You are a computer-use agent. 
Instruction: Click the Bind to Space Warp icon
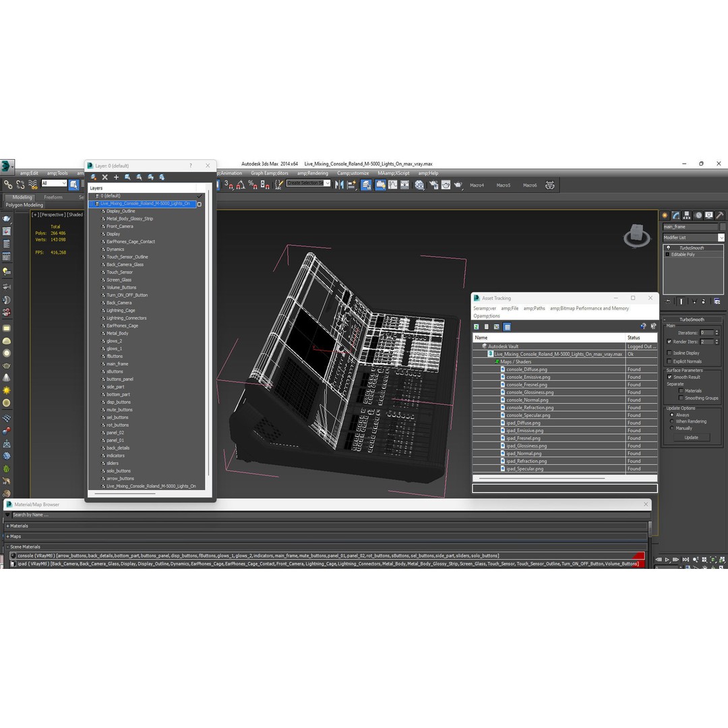(x=33, y=185)
